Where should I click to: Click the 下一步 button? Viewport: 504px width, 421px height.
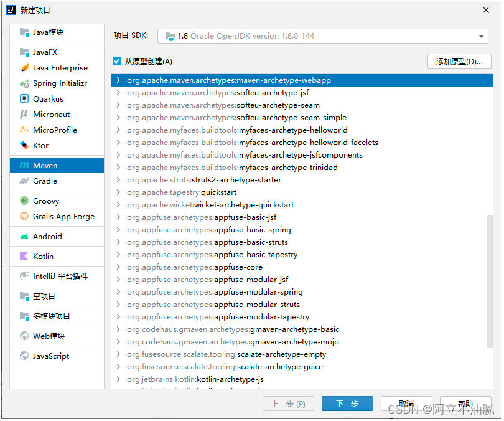347,404
